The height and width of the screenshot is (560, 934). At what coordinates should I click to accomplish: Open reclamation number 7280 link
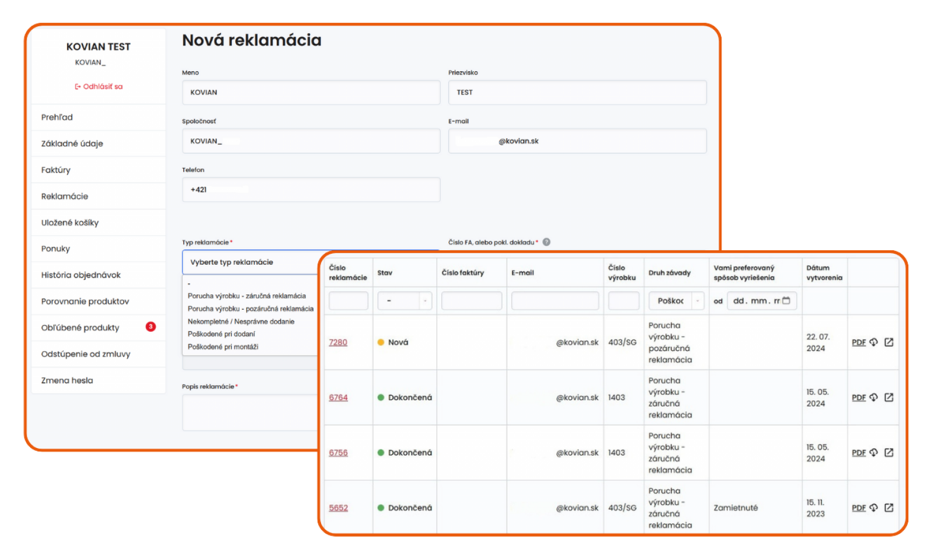[338, 342]
